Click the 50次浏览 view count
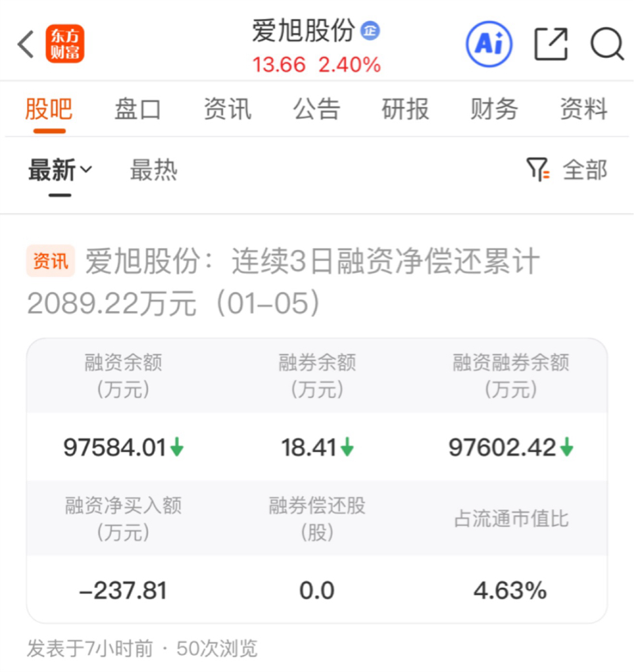This screenshot has height=672, width=634. tap(217, 648)
